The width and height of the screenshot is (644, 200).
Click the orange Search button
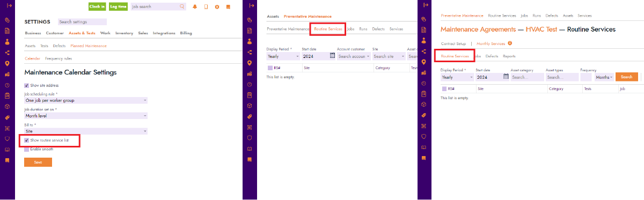point(626,77)
